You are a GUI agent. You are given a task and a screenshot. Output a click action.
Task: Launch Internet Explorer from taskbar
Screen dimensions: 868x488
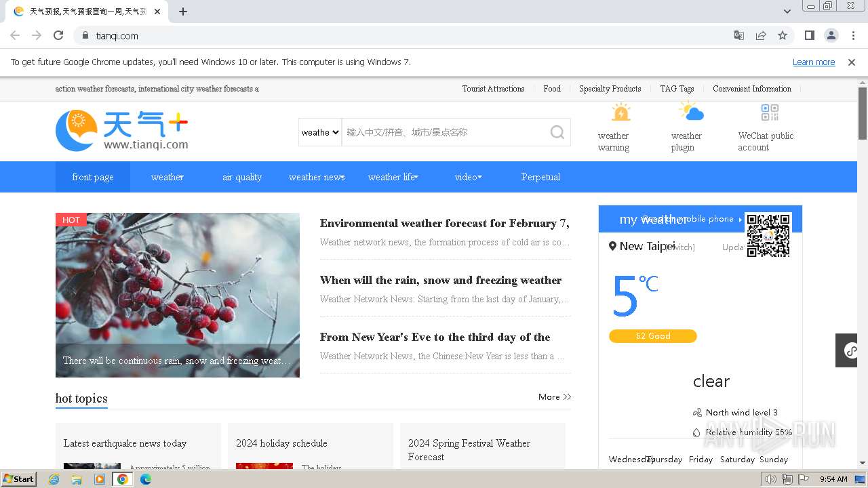pos(54,479)
